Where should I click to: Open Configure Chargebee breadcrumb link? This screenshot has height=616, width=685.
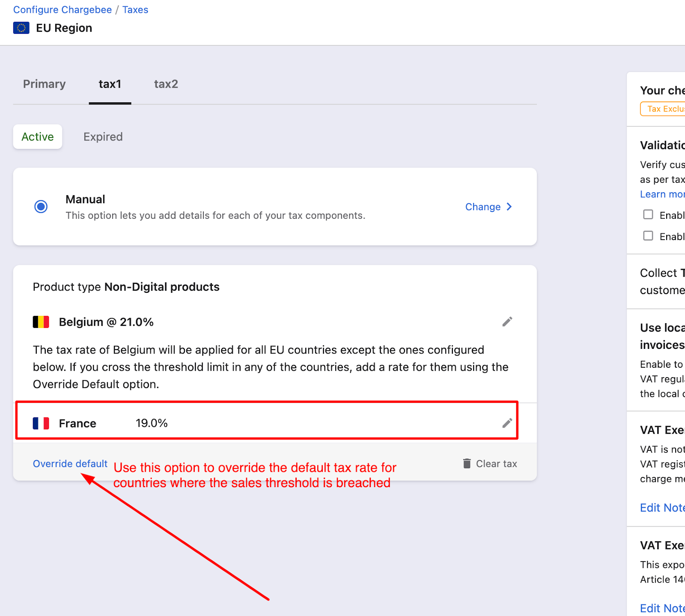pyautogui.click(x=63, y=10)
